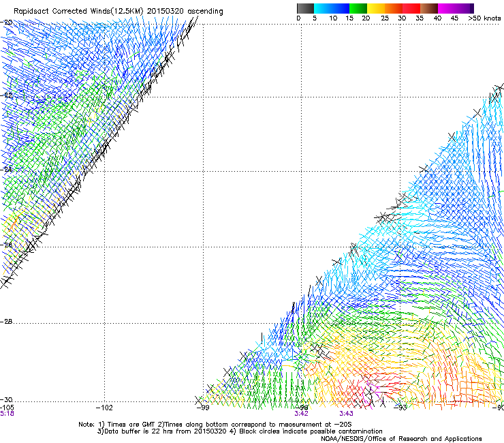This screenshot has width=504, height=443.
Task: Click the purple 3:43 time stamp
Action: (x=346, y=414)
